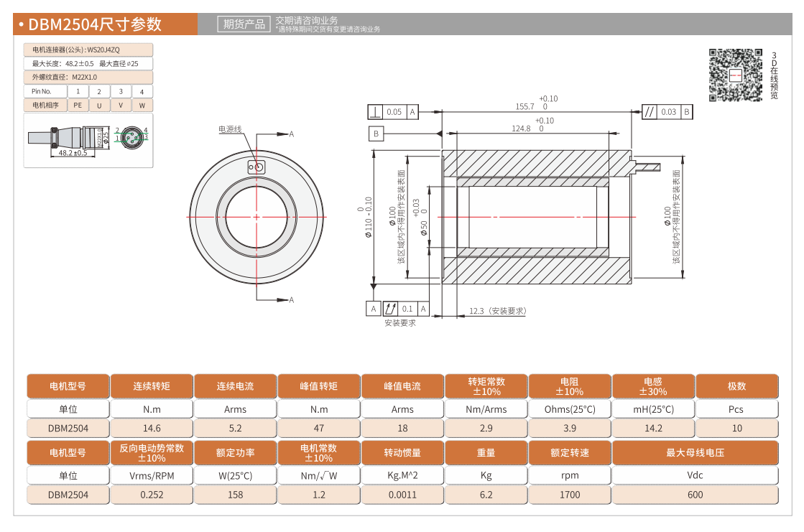The width and height of the screenshot is (804, 532).
Task: Click the 额定功率 header
Action: point(236,453)
